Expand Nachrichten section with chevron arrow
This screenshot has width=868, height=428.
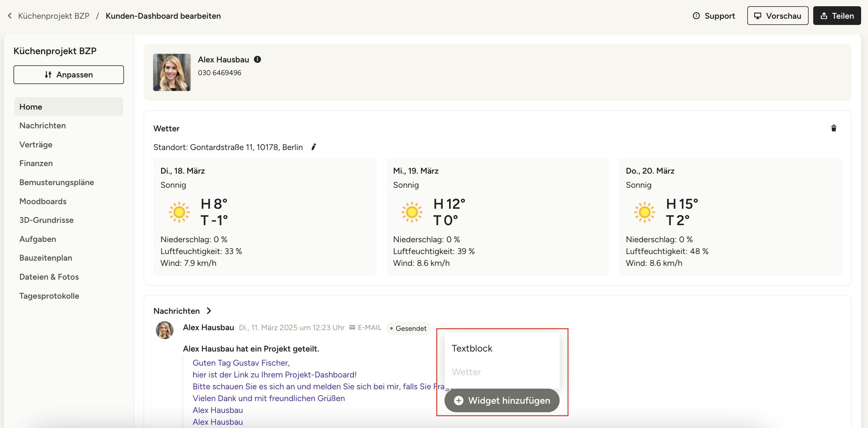coord(209,311)
